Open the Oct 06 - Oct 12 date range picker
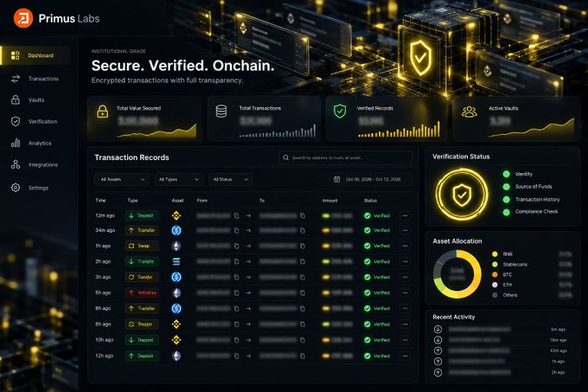 coord(370,179)
